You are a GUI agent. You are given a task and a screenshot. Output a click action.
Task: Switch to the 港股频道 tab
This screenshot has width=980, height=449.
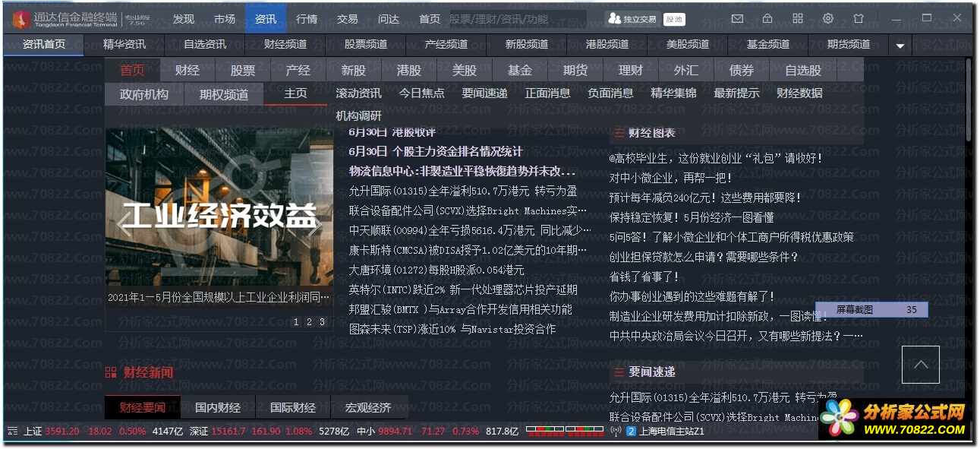[x=607, y=45]
